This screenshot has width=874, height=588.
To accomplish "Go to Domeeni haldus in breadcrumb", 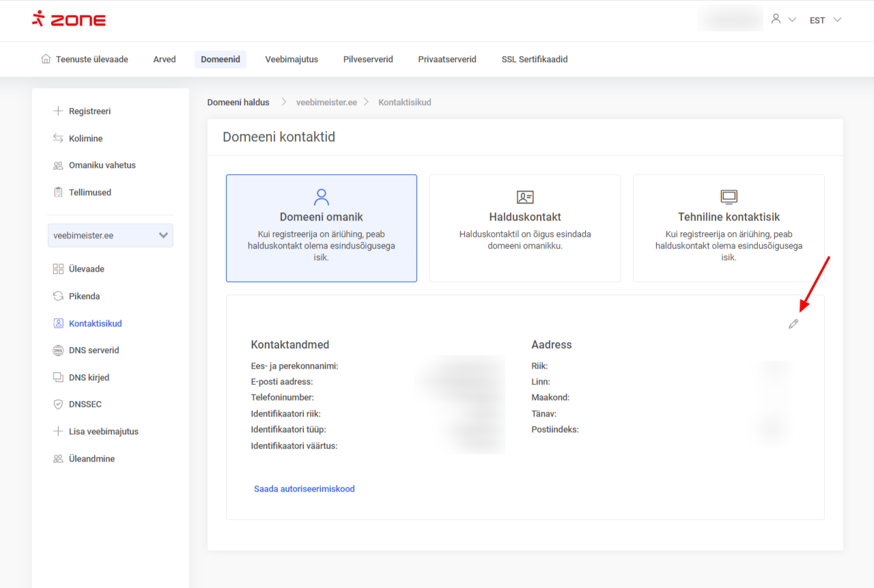I will (x=238, y=102).
